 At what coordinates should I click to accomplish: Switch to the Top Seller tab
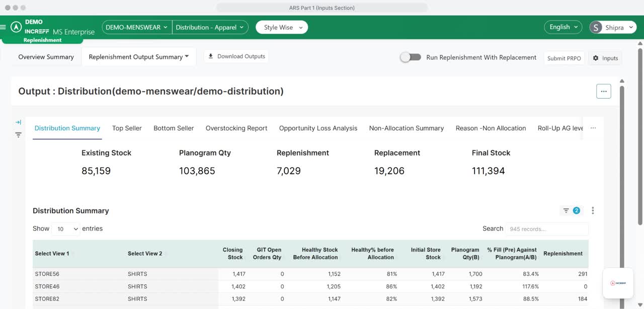[x=127, y=128]
